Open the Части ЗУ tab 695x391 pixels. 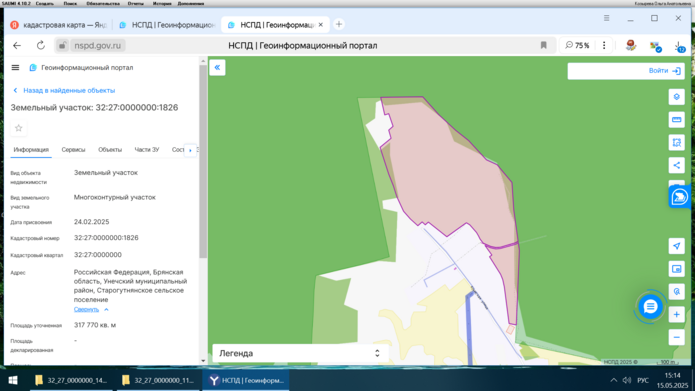click(147, 150)
